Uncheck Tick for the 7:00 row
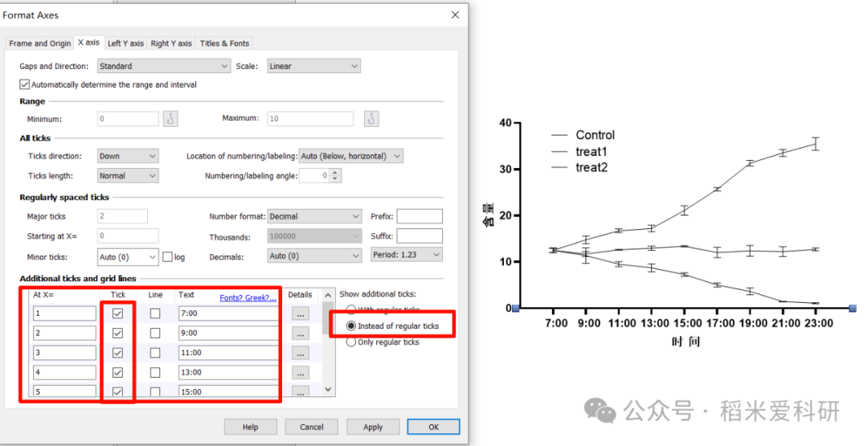This screenshot has width=868, height=446. pyautogui.click(x=117, y=313)
